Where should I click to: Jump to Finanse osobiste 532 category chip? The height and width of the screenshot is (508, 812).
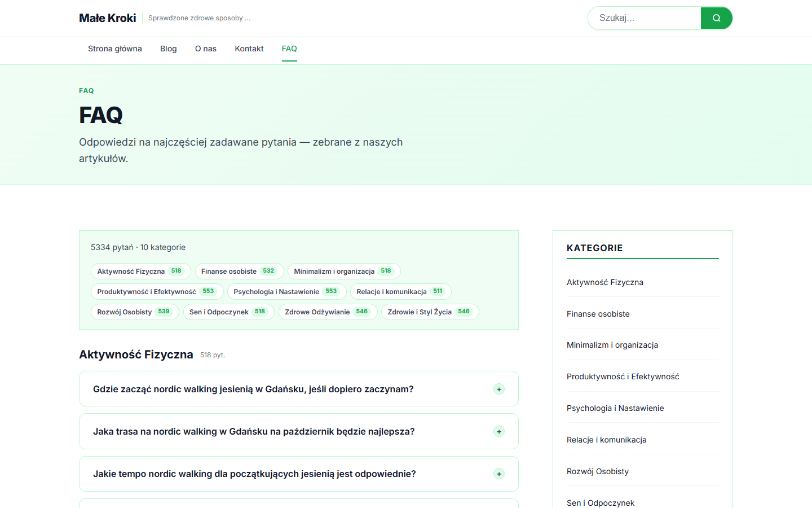point(239,271)
